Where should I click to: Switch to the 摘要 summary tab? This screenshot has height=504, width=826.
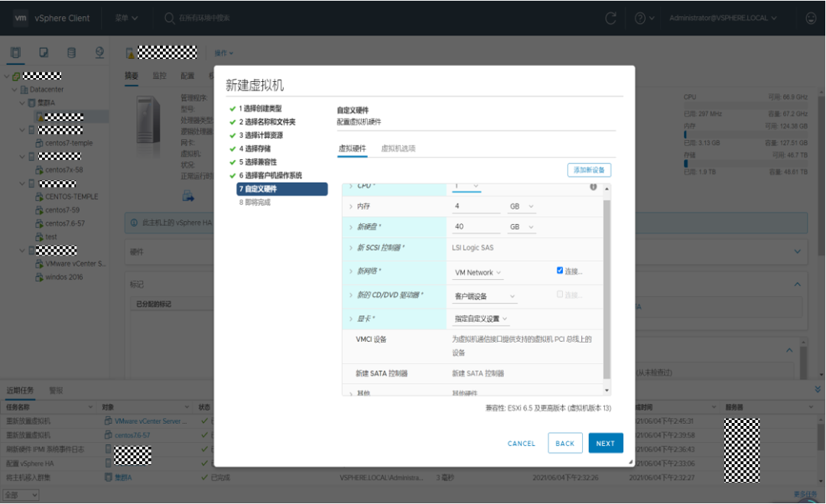[x=132, y=76]
